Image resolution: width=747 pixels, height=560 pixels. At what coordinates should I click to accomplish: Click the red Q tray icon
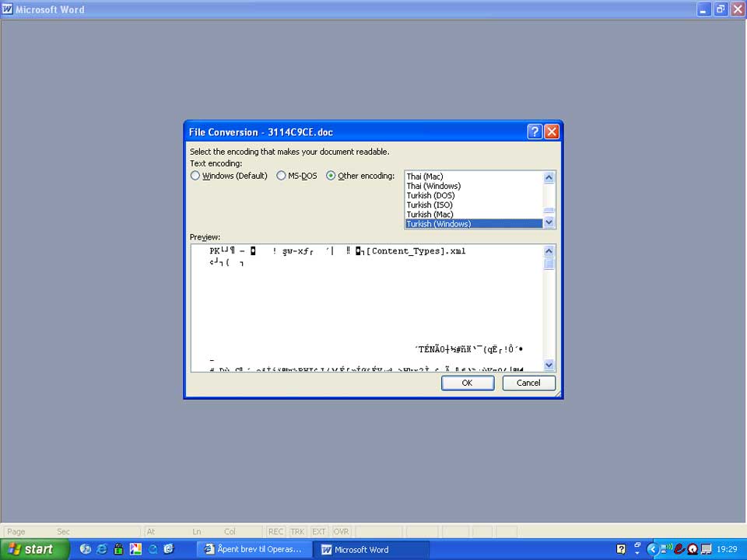[693, 550]
